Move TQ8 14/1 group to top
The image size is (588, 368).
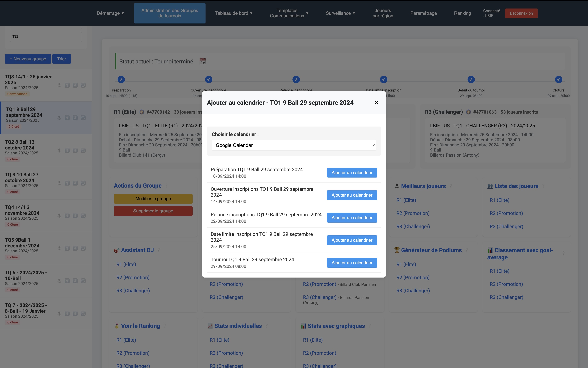[x=59, y=85]
